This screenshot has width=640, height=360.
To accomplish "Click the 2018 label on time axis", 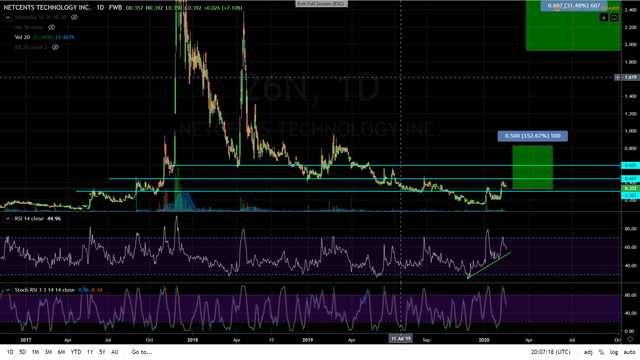I will tap(192, 340).
